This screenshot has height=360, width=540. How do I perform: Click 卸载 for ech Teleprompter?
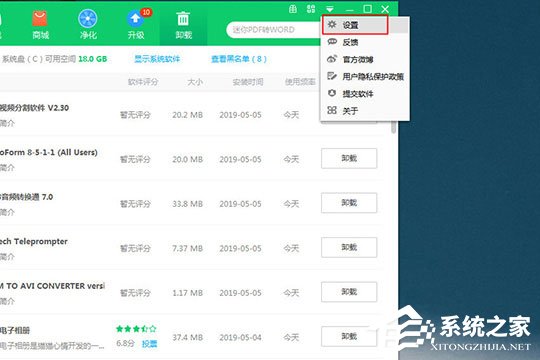coord(349,247)
